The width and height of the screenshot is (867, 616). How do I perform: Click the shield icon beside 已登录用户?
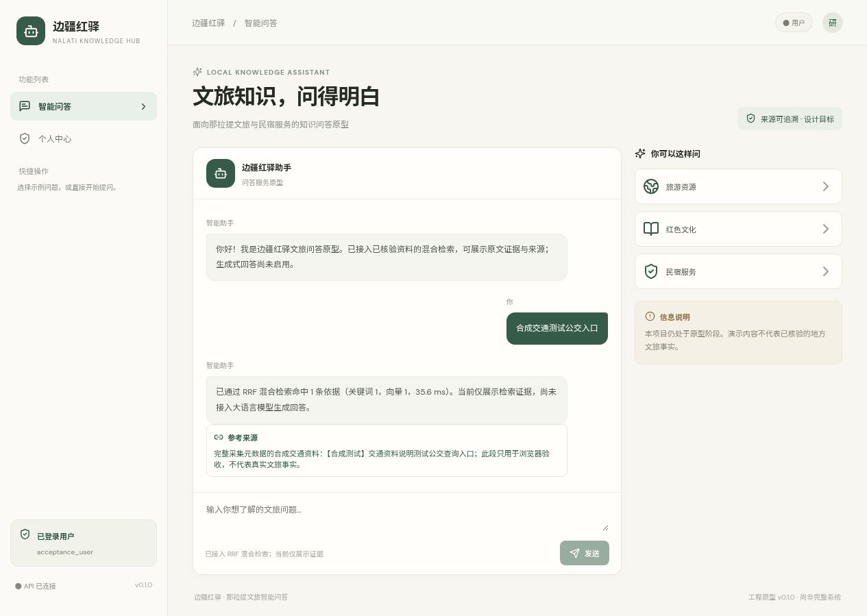25,534
